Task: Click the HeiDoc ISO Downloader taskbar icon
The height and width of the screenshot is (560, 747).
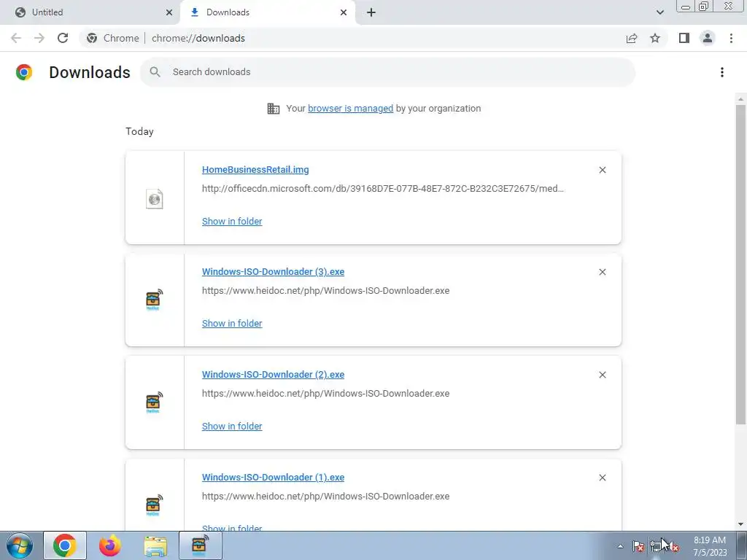Action: pos(201,545)
